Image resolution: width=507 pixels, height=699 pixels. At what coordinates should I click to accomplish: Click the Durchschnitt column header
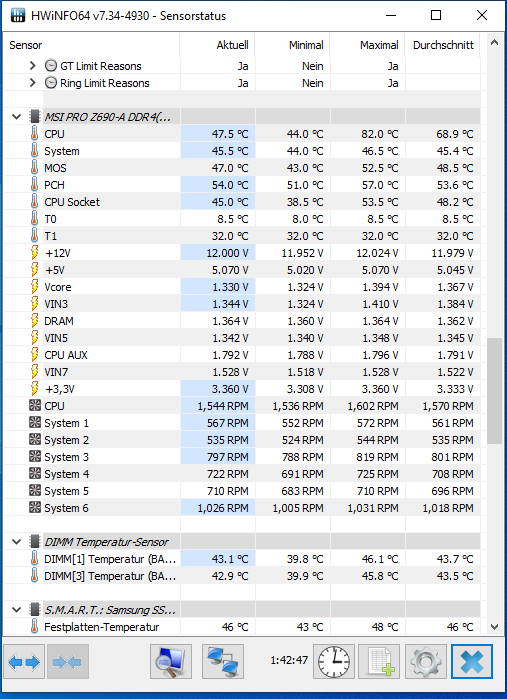click(x=443, y=45)
